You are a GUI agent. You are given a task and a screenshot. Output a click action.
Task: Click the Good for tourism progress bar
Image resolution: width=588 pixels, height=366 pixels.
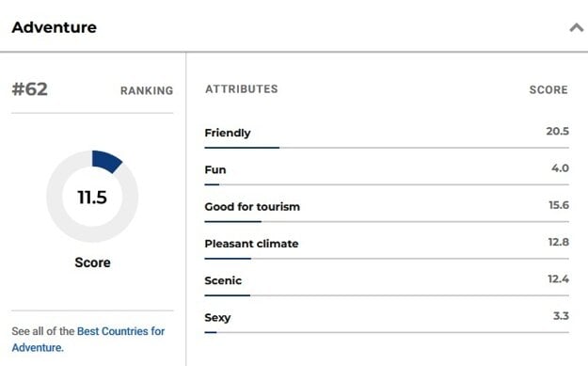coord(387,222)
